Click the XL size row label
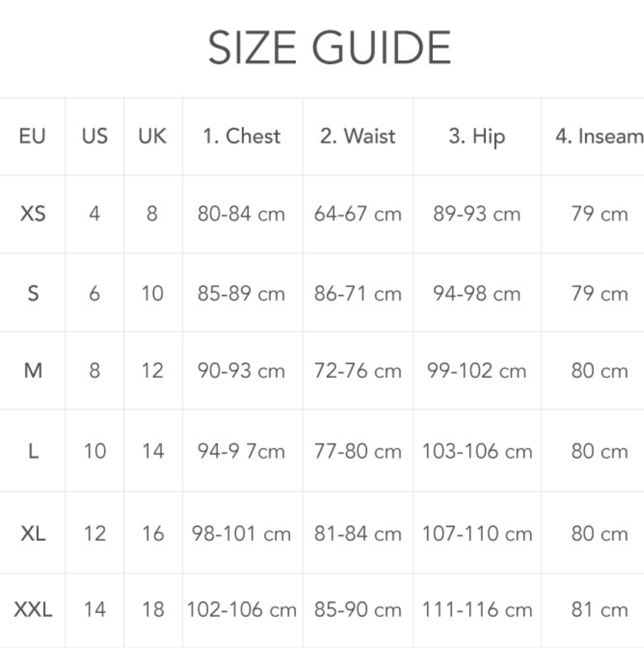The width and height of the screenshot is (644, 648). (33, 533)
